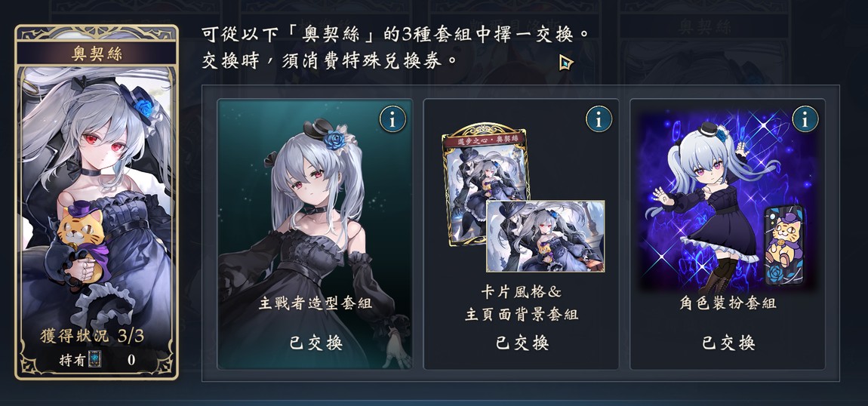Screen dimensions: 868x406
Task: Click 已交換 under dress-up set
Action: pos(728,343)
